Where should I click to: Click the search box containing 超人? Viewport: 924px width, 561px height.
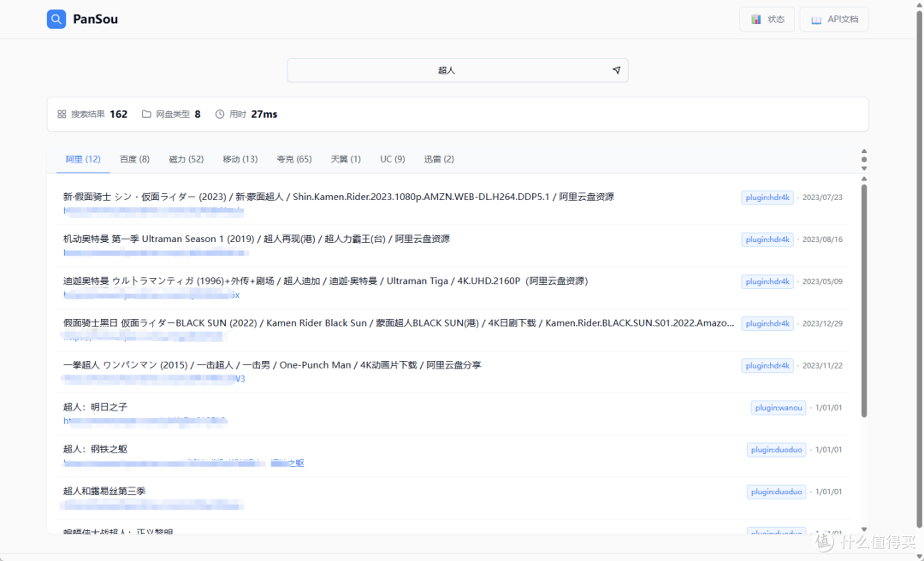[x=457, y=70]
